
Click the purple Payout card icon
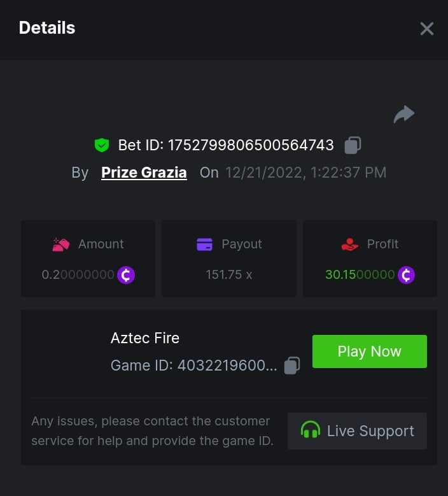tap(204, 244)
